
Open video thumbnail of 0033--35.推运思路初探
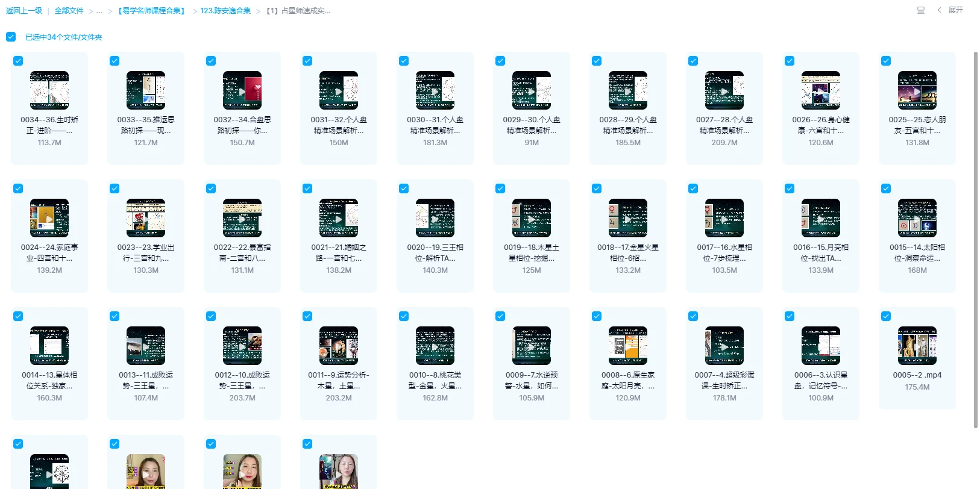point(146,90)
